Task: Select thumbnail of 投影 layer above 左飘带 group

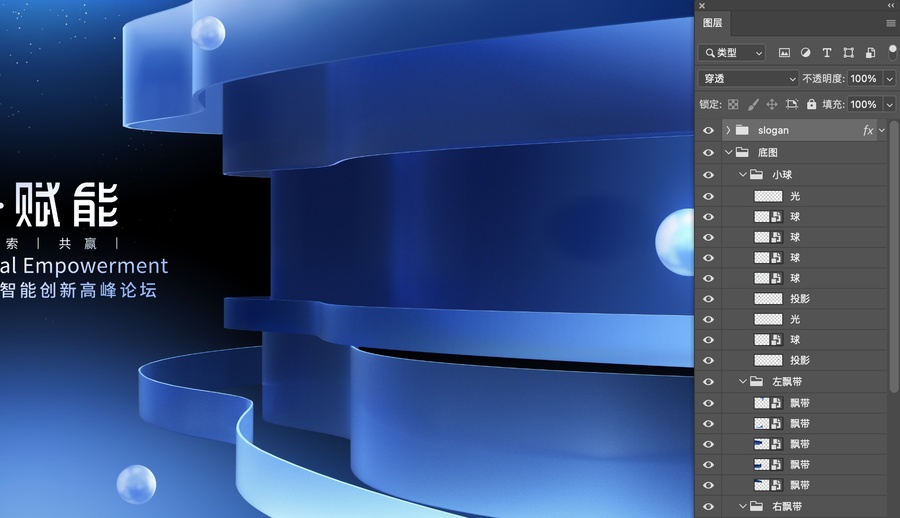Action: tap(768, 360)
